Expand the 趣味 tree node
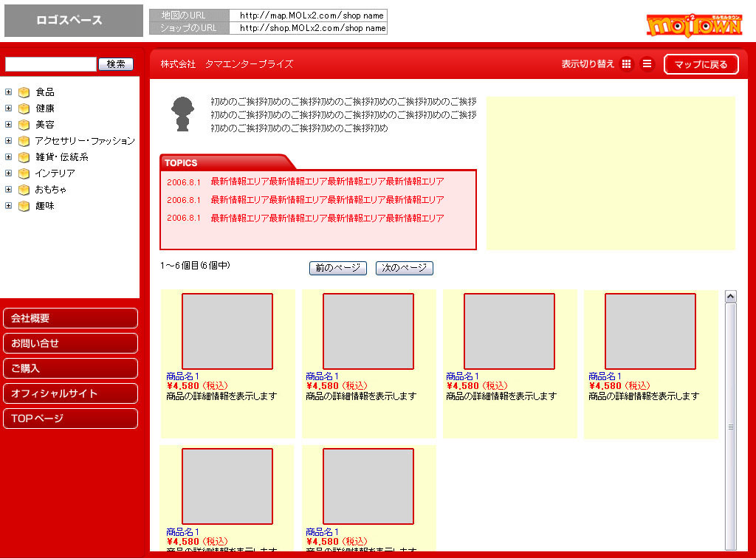Viewport: 756px width, 558px height. pos(8,206)
